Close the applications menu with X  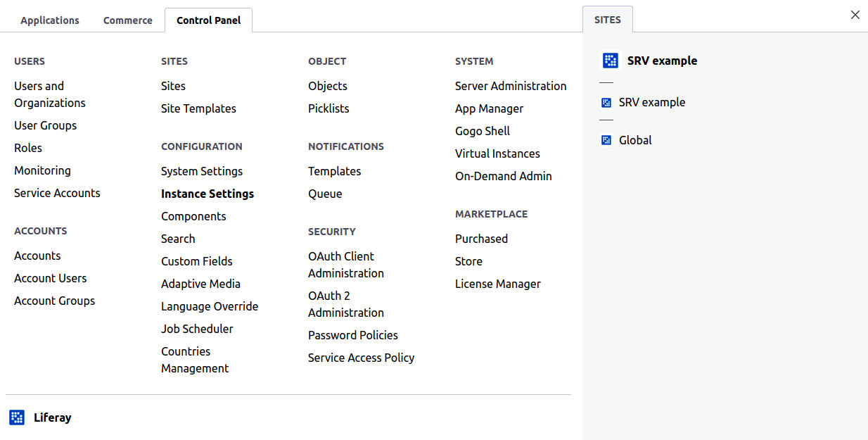(855, 15)
